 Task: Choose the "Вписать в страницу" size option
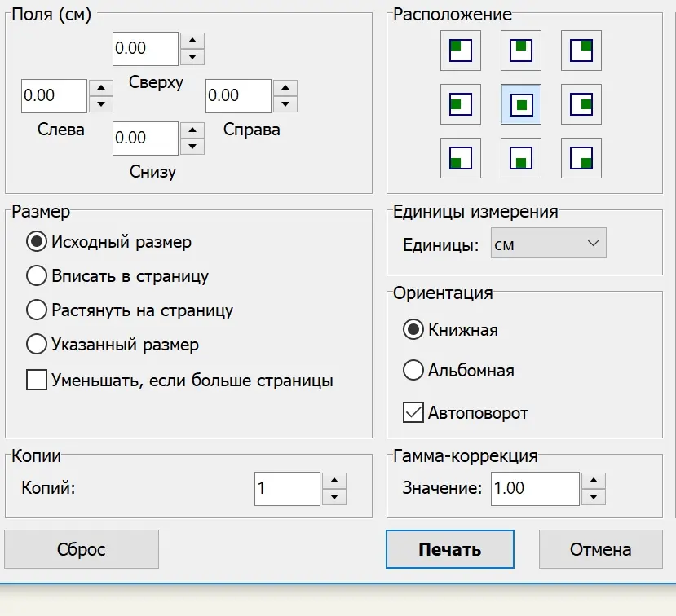[x=37, y=276]
